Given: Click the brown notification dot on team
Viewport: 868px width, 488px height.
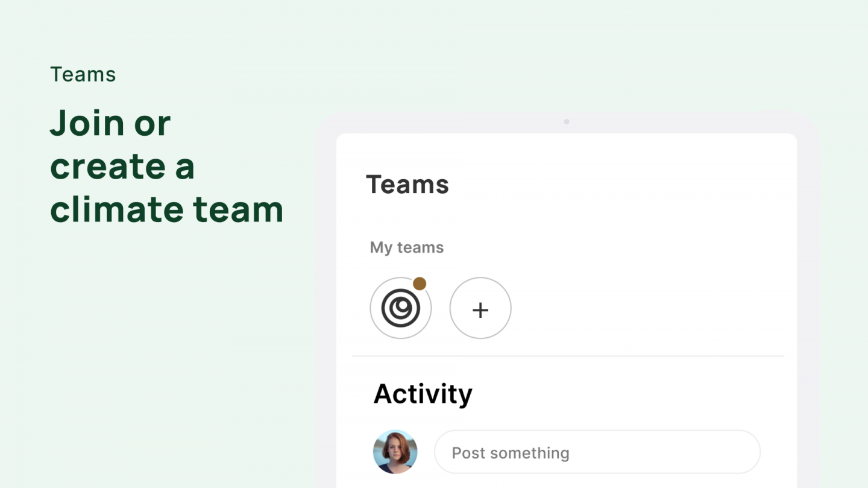Looking at the screenshot, I should [420, 284].
